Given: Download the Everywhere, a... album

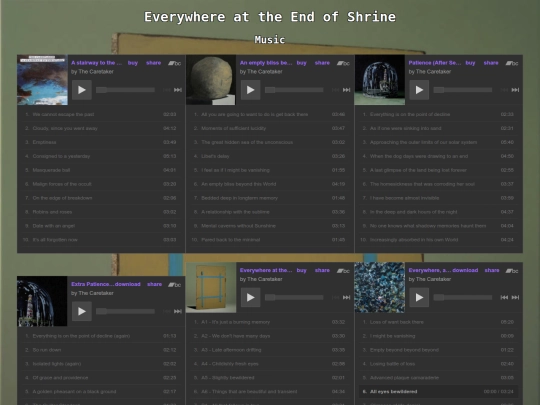Looking at the screenshot, I should pyautogui.click(x=465, y=271).
